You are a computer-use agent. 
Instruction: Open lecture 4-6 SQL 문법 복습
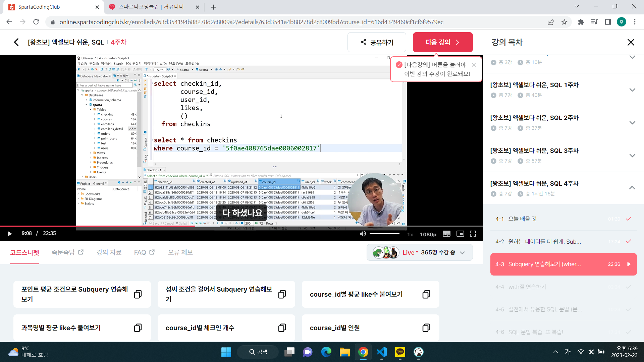point(563,332)
